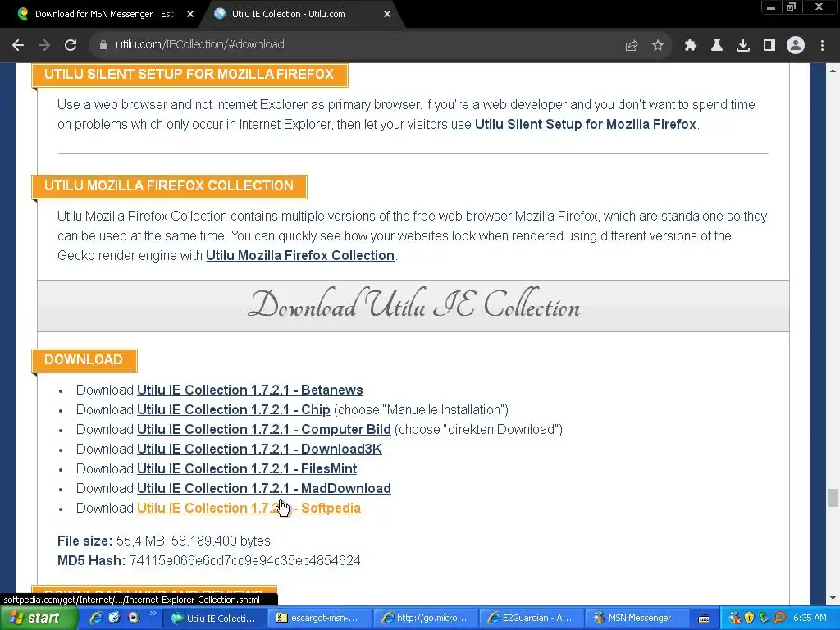Click the browser forward arrow
840x630 pixels.
click(x=44, y=45)
